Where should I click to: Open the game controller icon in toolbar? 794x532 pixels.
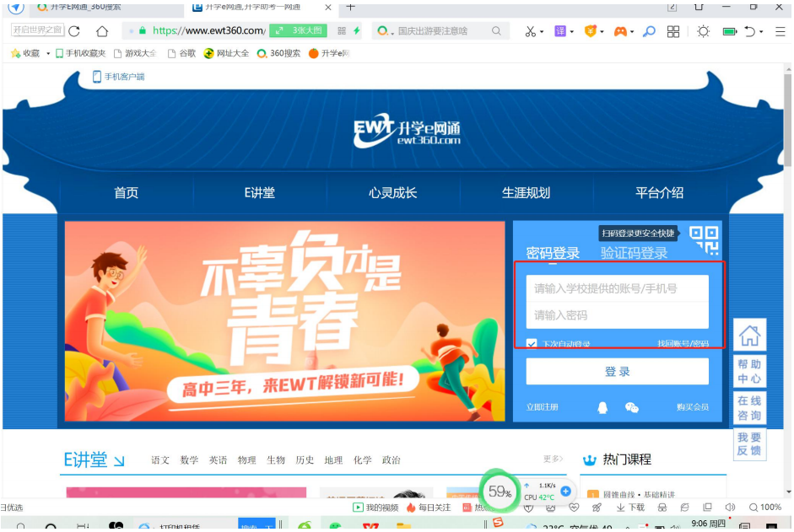[620, 31]
